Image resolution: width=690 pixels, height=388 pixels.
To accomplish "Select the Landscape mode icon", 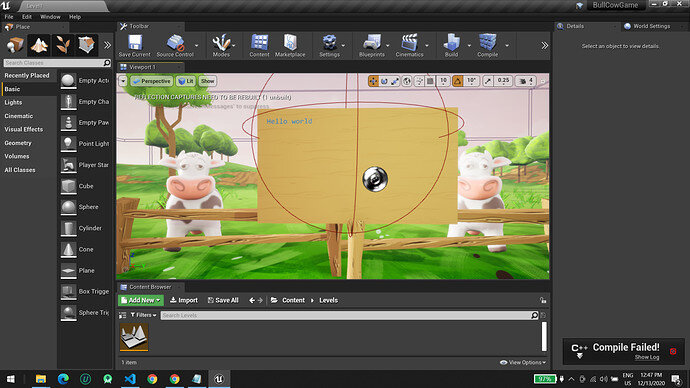I will [39, 45].
